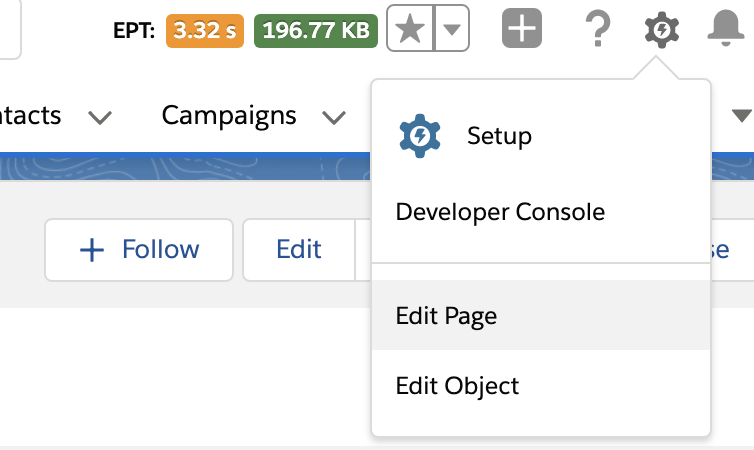Click the orange 3.32 s EPT badge
The height and width of the screenshot is (450, 754).
pos(205,31)
